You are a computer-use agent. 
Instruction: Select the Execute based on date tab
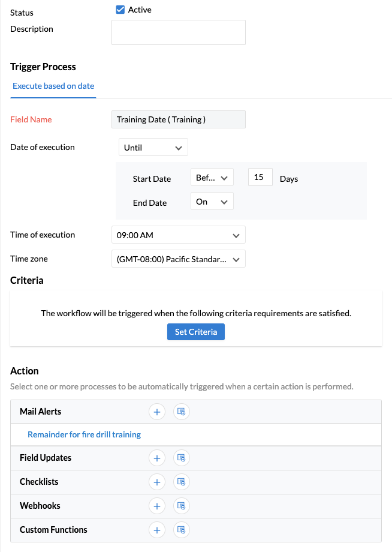(53, 86)
